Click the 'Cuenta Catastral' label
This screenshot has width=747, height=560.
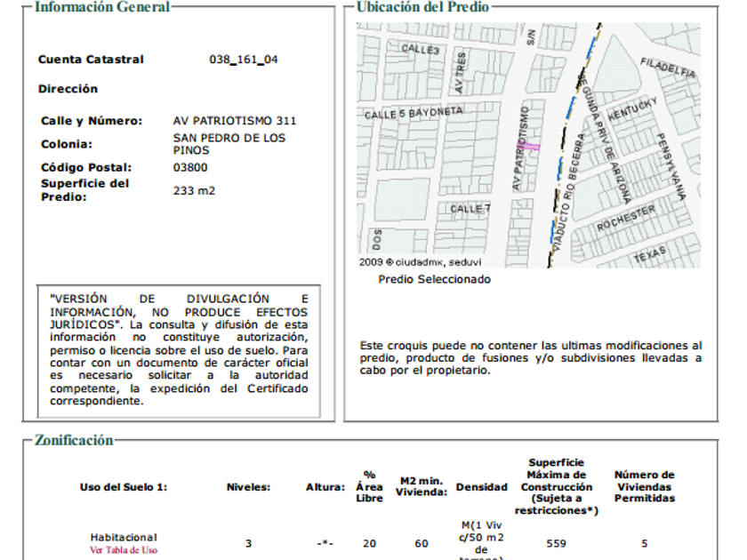pyautogui.click(x=91, y=60)
